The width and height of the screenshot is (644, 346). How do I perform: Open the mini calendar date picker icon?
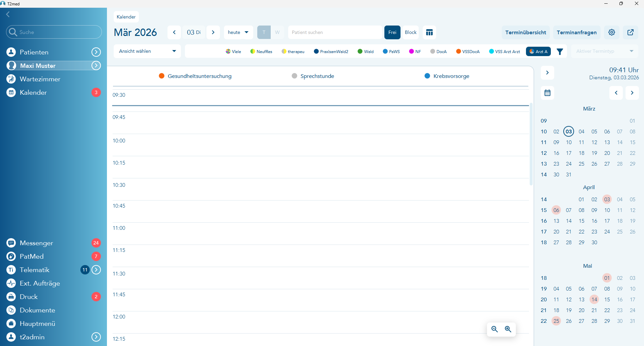[x=547, y=93]
